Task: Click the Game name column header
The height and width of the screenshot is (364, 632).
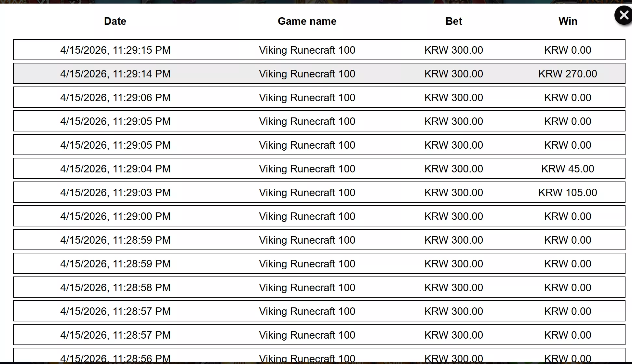Action: tap(307, 21)
